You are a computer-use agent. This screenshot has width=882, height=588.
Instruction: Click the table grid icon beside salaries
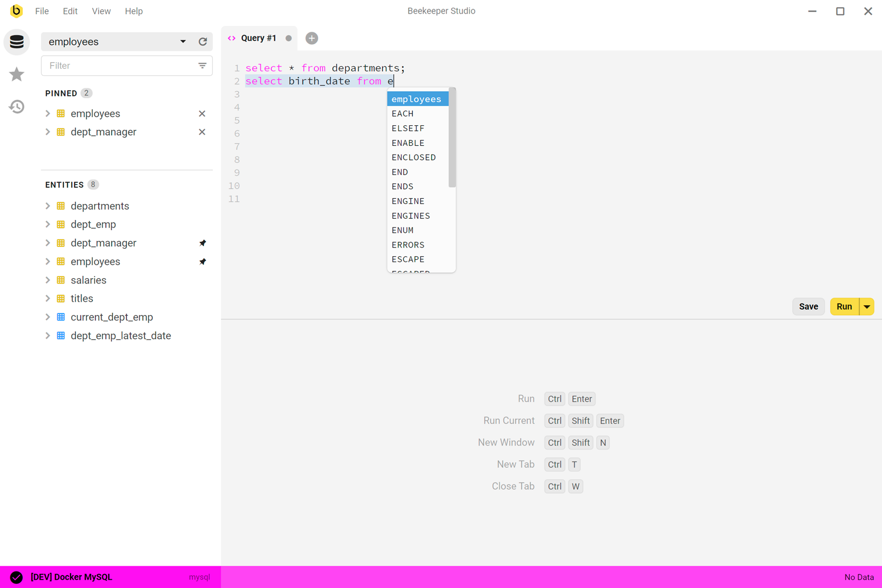pos(61,280)
